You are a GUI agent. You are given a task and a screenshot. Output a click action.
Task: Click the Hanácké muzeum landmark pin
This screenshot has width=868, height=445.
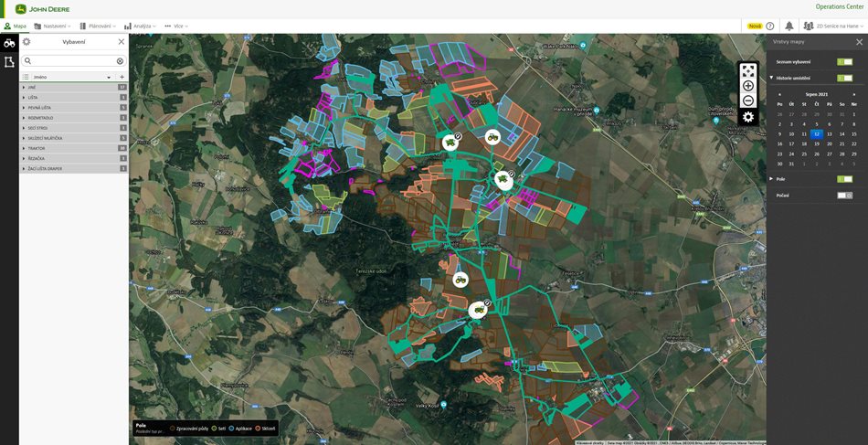point(597,111)
